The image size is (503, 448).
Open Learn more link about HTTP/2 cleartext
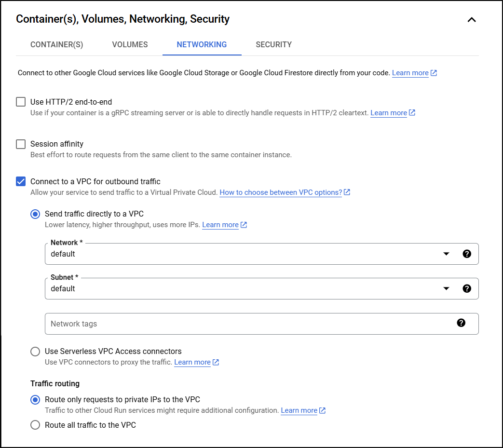389,113
